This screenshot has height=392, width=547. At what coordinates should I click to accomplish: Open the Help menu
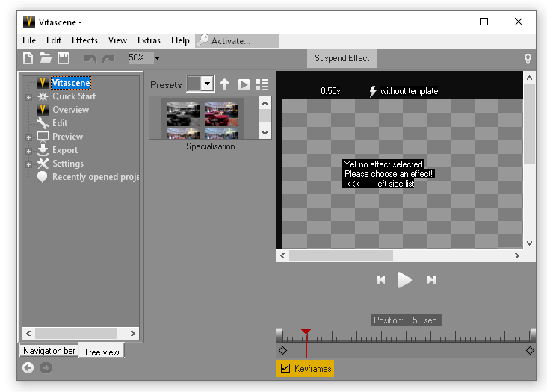[x=180, y=40]
